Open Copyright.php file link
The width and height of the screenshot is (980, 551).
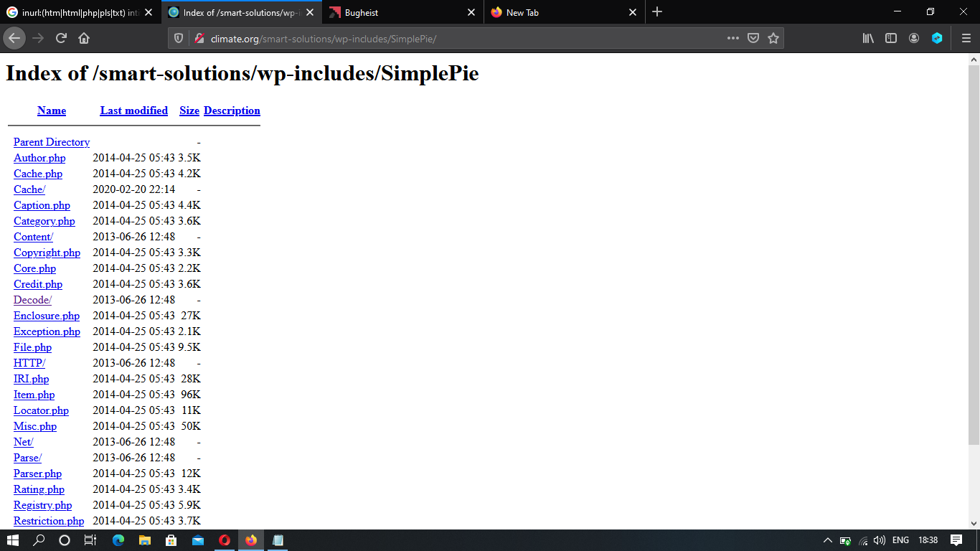coord(47,253)
